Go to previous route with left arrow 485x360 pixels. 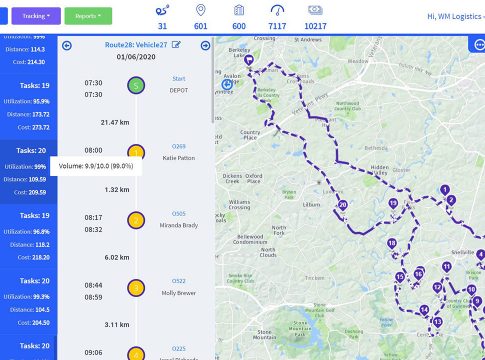point(67,45)
